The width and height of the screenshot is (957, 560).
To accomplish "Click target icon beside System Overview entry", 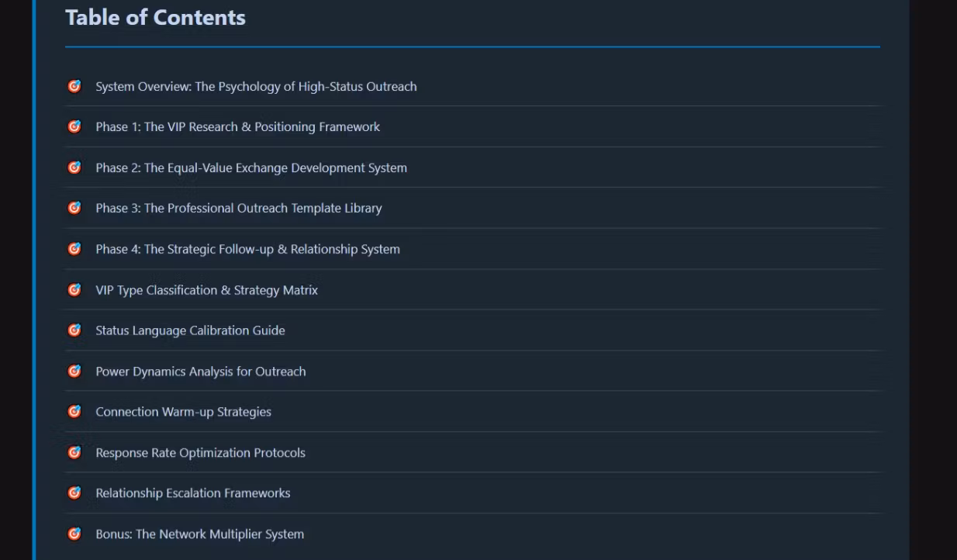I will (74, 86).
